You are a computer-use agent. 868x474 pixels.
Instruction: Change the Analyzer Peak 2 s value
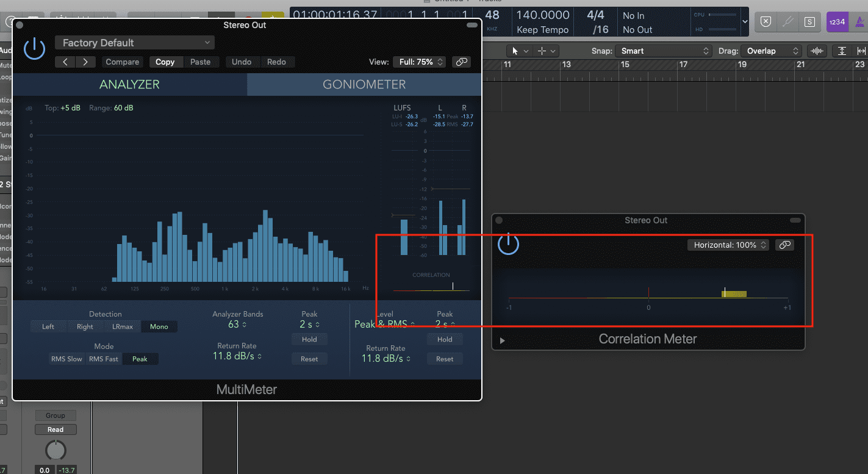pos(309,325)
